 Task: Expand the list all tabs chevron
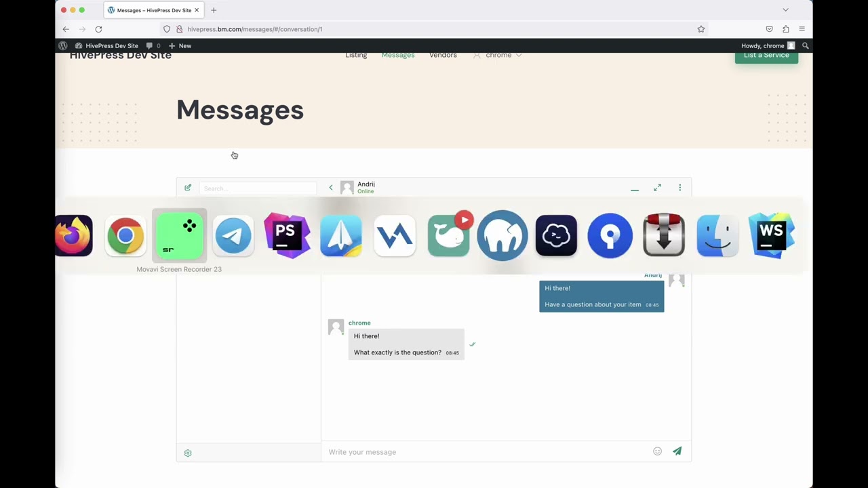click(785, 10)
